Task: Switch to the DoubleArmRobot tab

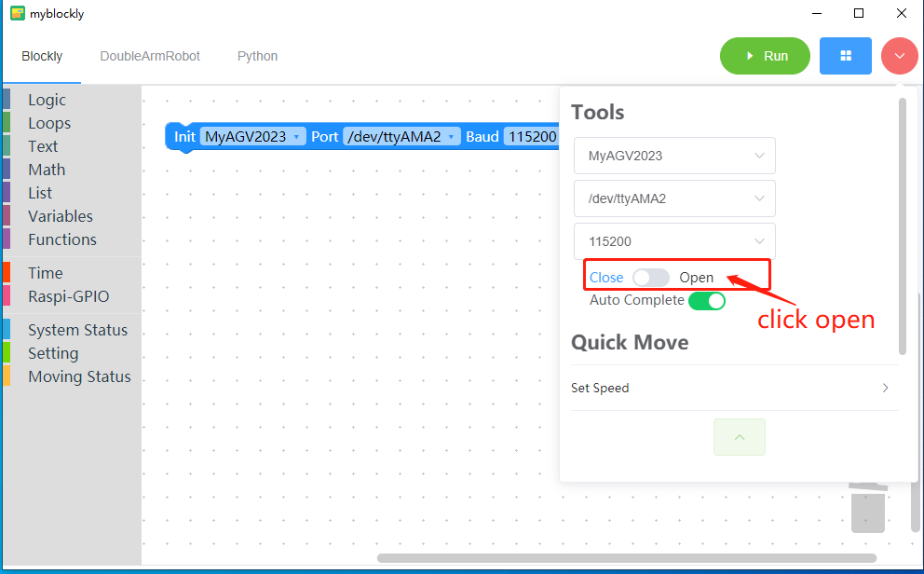Action: 150,56
